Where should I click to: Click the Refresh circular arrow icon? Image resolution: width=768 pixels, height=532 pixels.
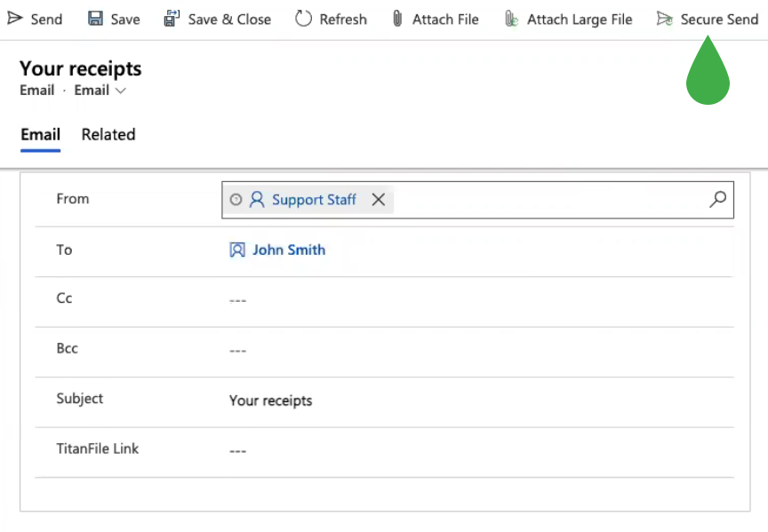pyautogui.click(x=303, y=19)
